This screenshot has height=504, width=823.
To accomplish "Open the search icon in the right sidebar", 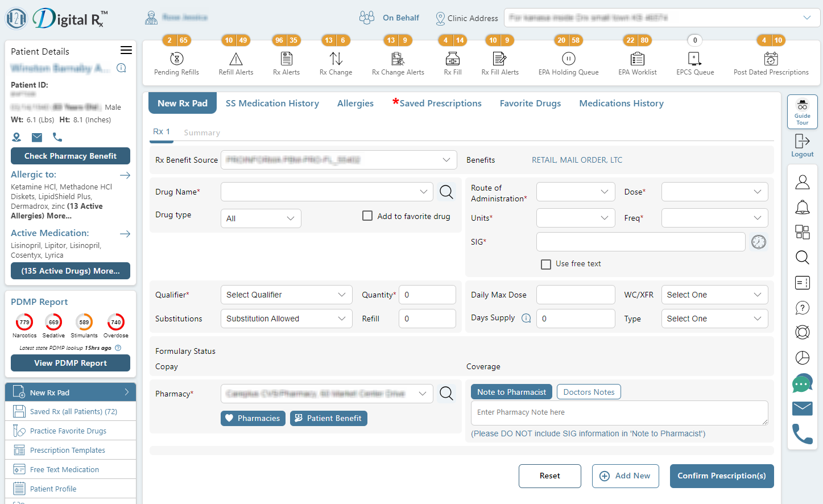I will (802, 257).
